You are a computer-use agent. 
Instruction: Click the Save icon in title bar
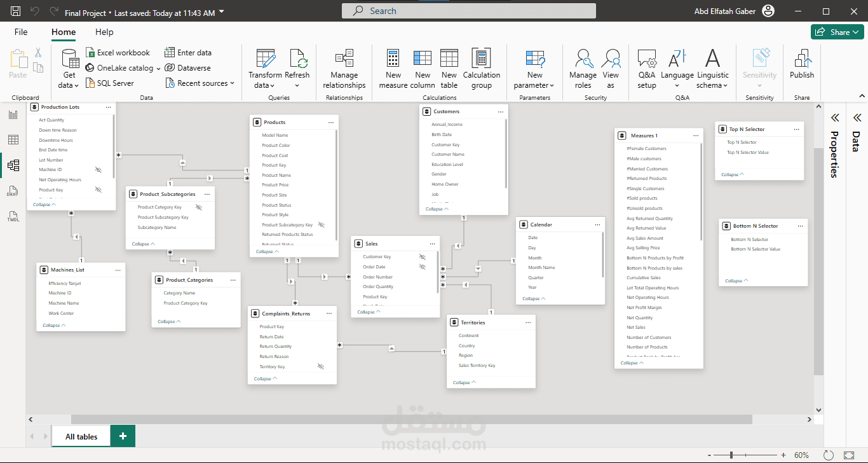click(16, 11)
